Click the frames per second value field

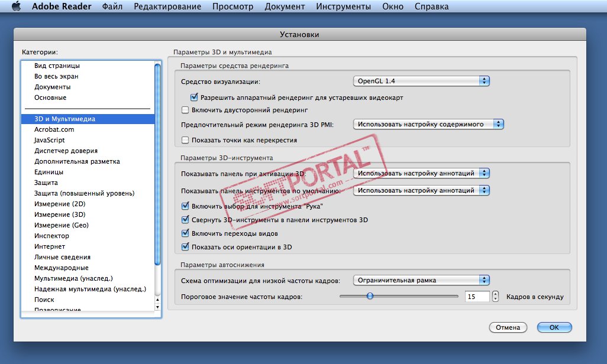click(477, 297)
